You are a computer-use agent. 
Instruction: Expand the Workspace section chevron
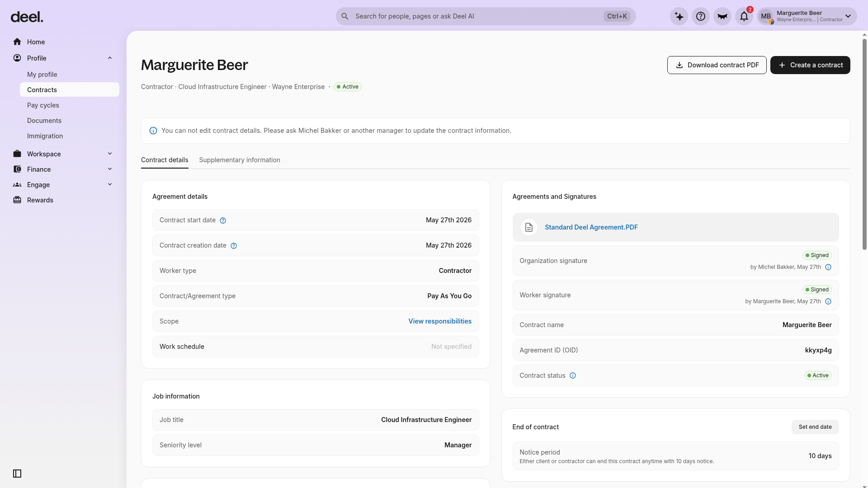[x=110, y=154]
